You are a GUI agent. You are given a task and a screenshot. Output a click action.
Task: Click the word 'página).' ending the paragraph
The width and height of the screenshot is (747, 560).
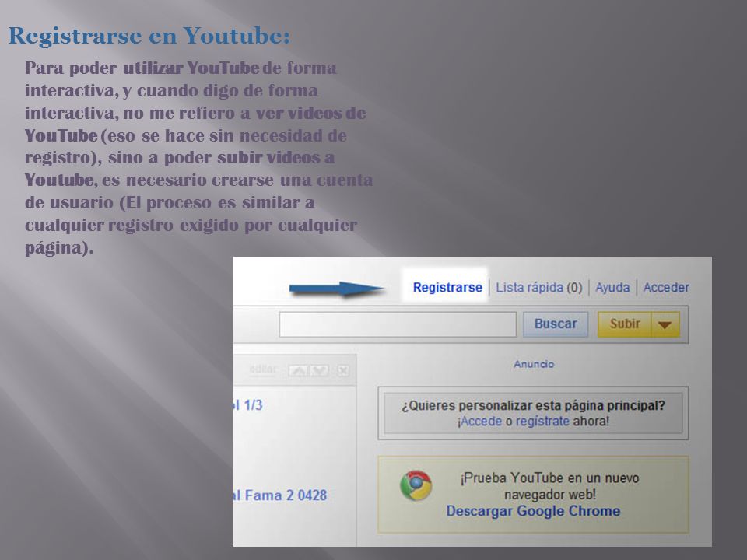click(59, 248)
